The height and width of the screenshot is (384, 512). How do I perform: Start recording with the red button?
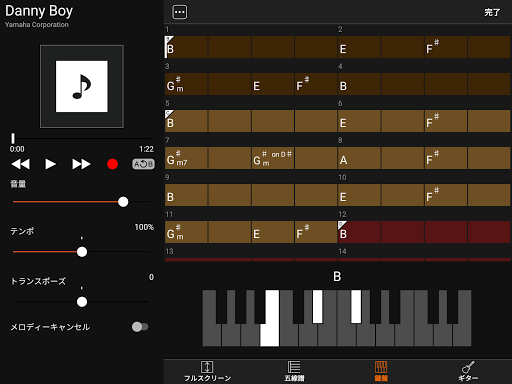[x=112, y=164]
